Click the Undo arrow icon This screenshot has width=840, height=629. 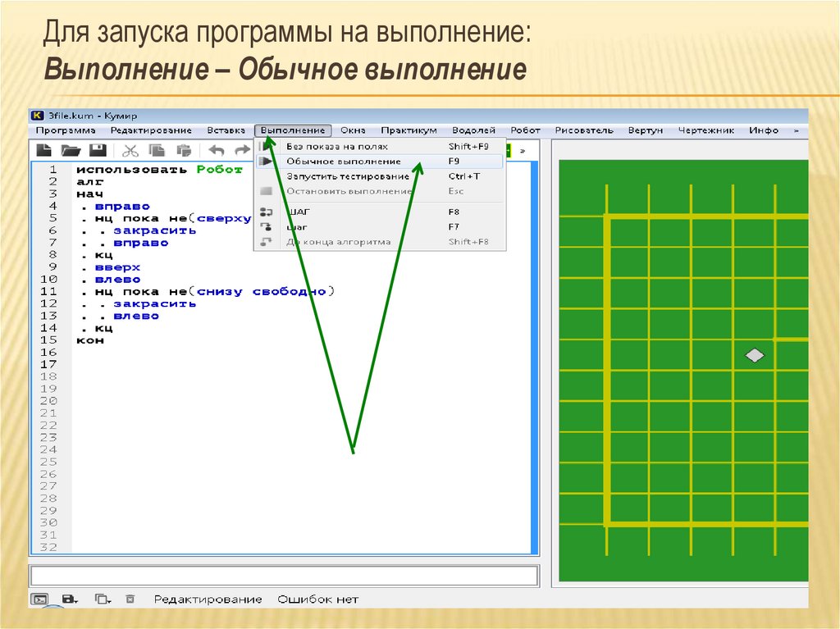pos(217,150)
